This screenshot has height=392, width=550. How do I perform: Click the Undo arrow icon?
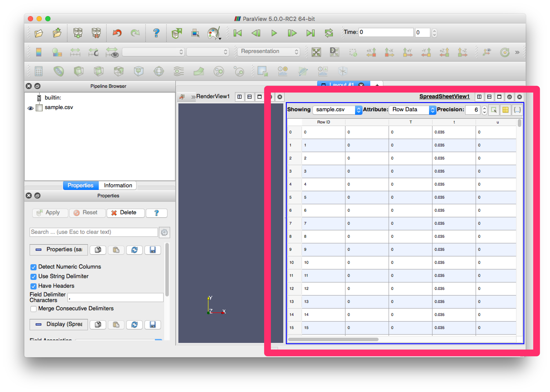(117, 33)
